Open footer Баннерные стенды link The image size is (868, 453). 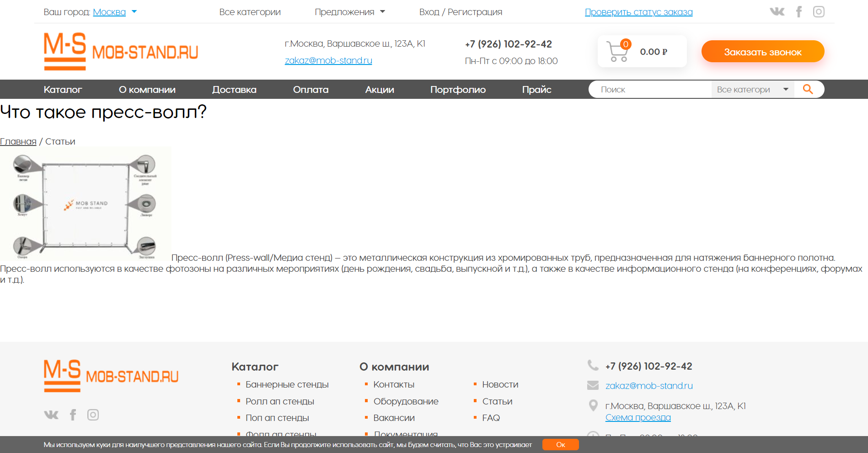pyautogui.click(x=287, y=384)
